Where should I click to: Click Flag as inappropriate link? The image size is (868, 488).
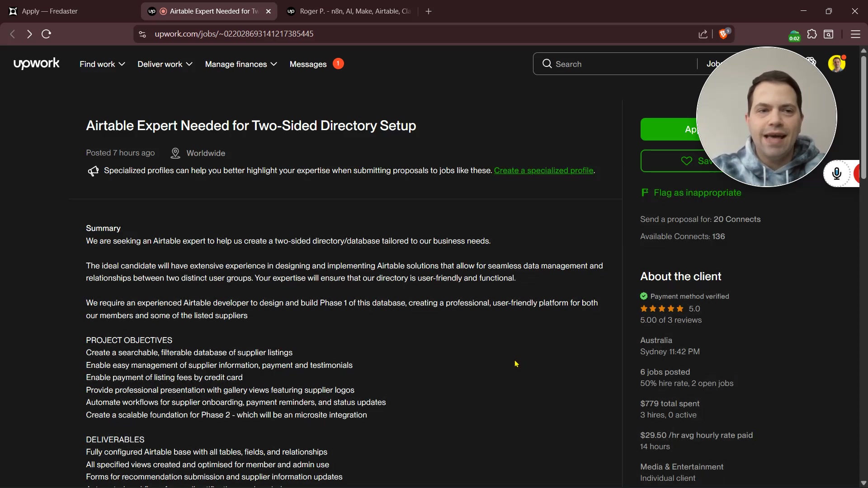pyautogui.click(x=697, y=192)
